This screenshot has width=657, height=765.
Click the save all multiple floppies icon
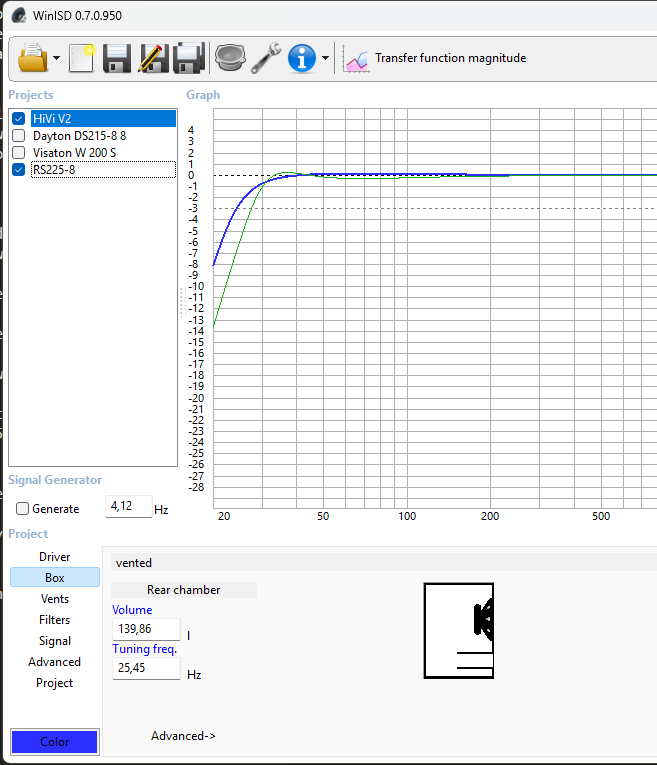[x=189, y=58]
